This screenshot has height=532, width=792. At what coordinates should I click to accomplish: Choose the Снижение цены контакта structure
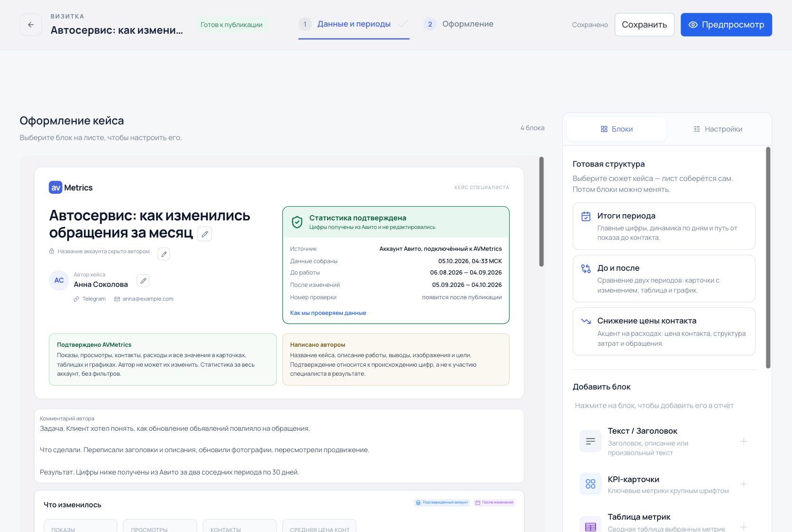tap(664, 332)
